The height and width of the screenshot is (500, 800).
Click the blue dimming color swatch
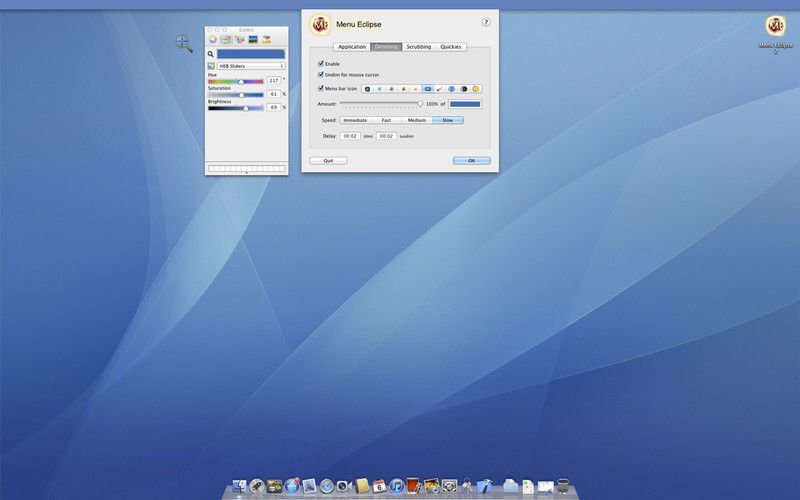tap(465, 104)
